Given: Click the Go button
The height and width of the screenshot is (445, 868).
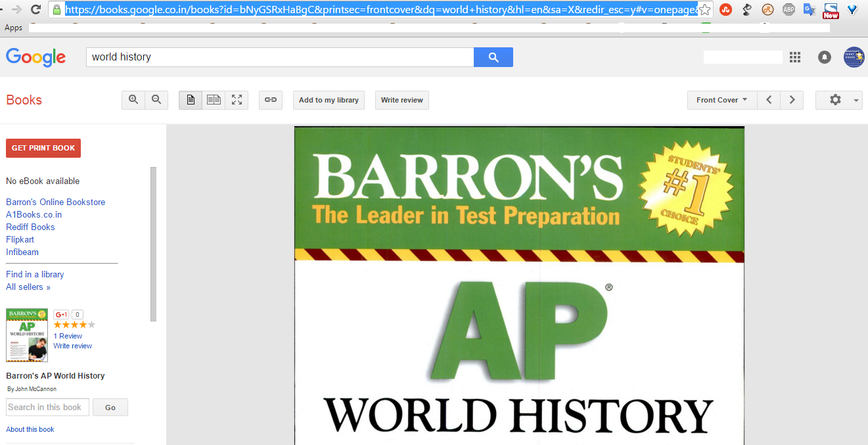Looking at the screenshot, I should 110,408.
